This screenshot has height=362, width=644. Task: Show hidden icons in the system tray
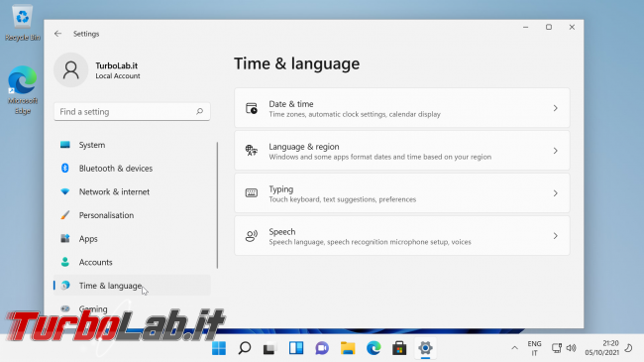[x=514, y=348]
